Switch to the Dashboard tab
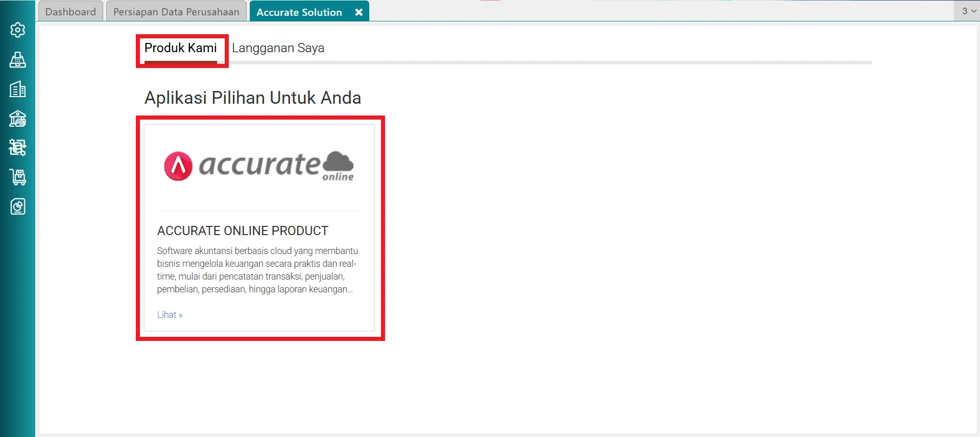The width and height of the screenshot is (980, 437). (x=70, y=12)
